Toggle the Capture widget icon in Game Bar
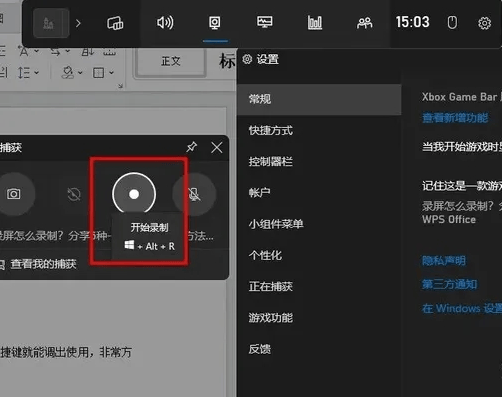 click(x=215, y=23)
